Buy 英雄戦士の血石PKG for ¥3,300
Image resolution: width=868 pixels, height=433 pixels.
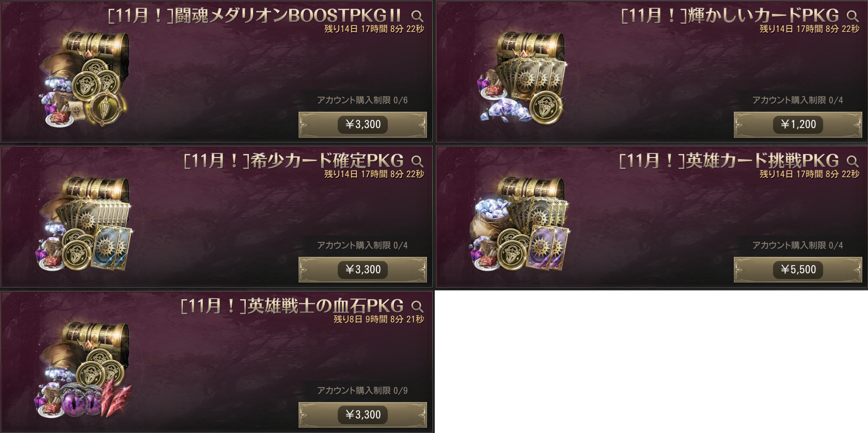(362, 415)
